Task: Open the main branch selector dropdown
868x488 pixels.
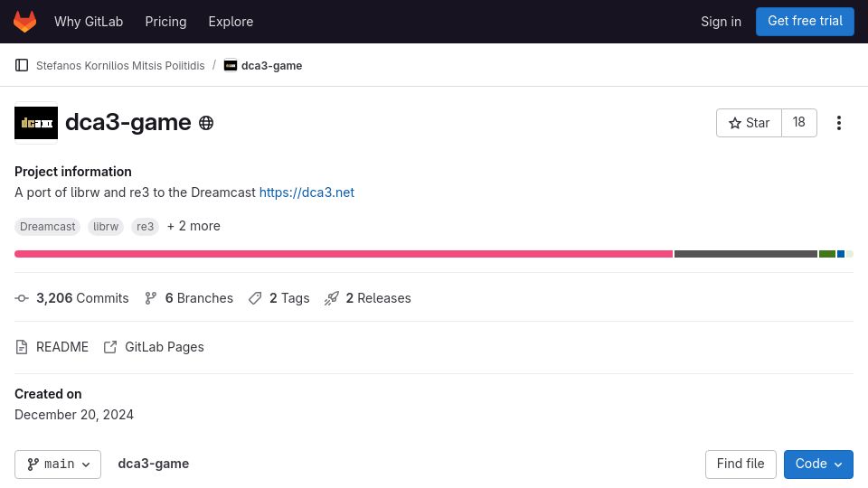Action: (58, 465)
